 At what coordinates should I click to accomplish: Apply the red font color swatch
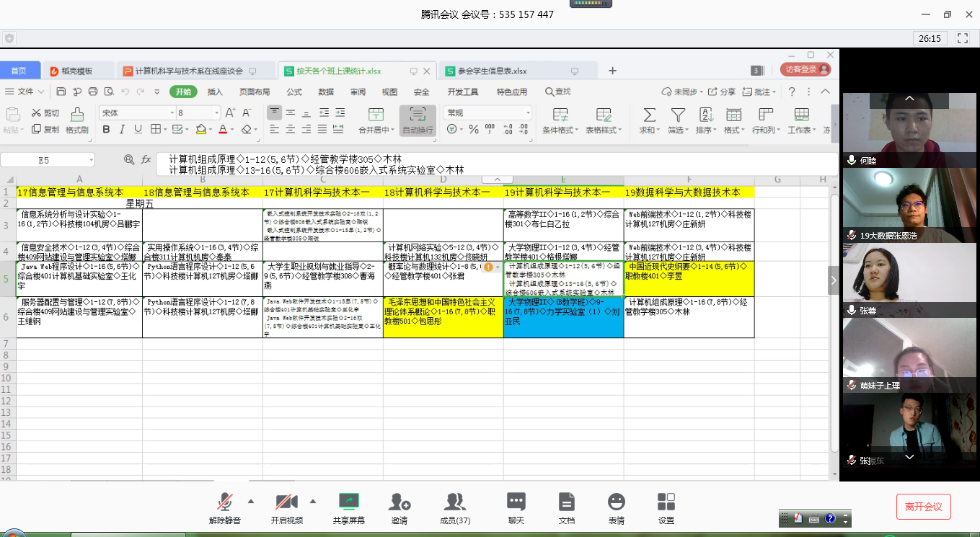(222, 130)
